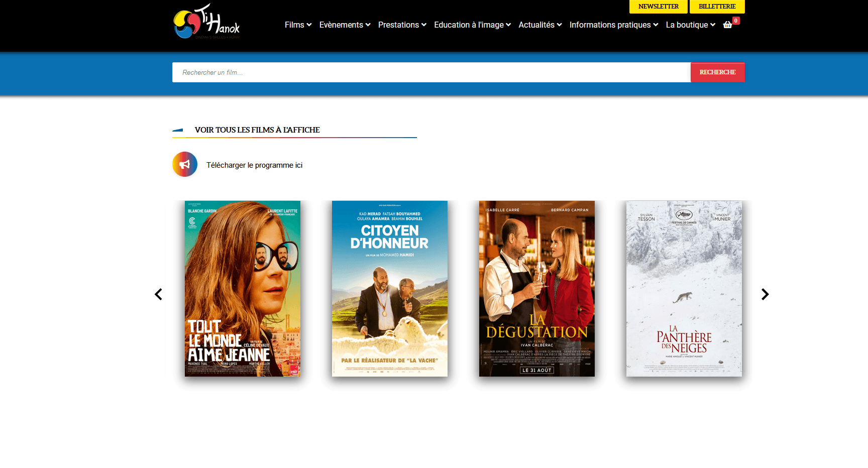Go to previous film carousel arrow

(158, 294)
